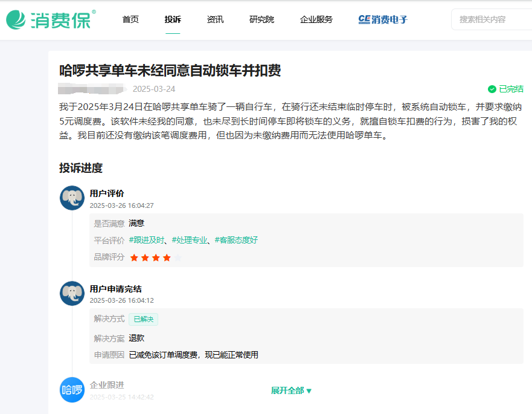Click the 消费保 logo
The image size is (532, 414).
[x=51, y=20]
